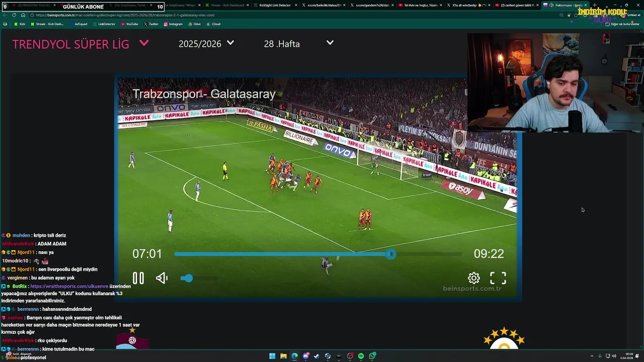Screen dimensions: 644x362
Task: Select muhden's chat message "kripto tsli deriz"
Action: click(50, 235)
